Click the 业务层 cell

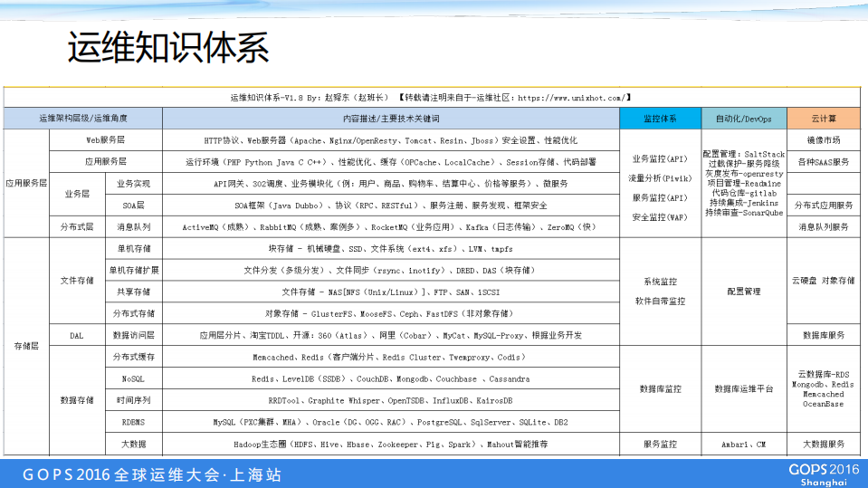(x=77, y=195)
